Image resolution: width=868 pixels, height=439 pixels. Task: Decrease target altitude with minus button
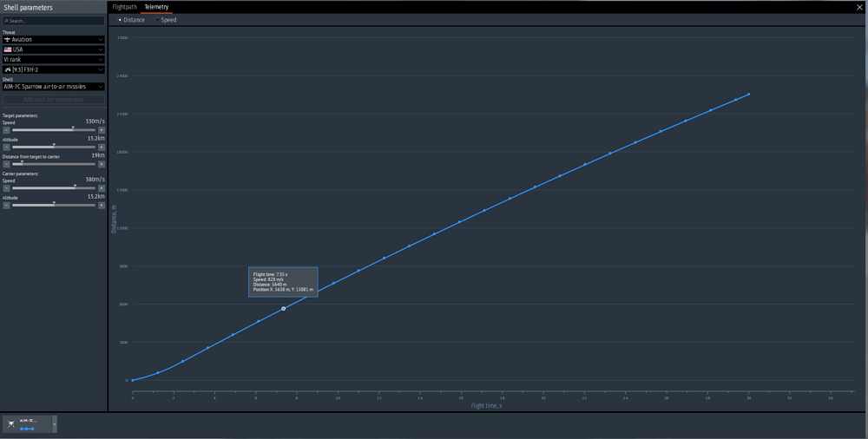tap(6, 147)
